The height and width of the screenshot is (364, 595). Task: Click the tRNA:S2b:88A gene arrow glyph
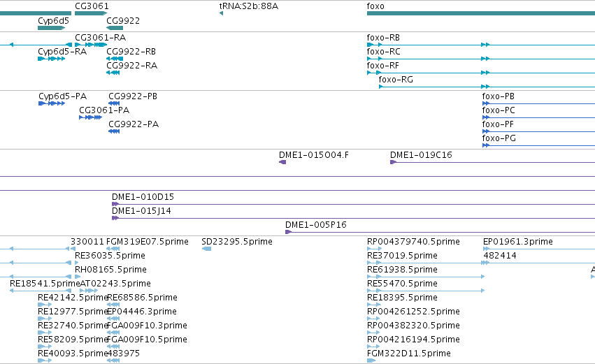click(221, 14)
